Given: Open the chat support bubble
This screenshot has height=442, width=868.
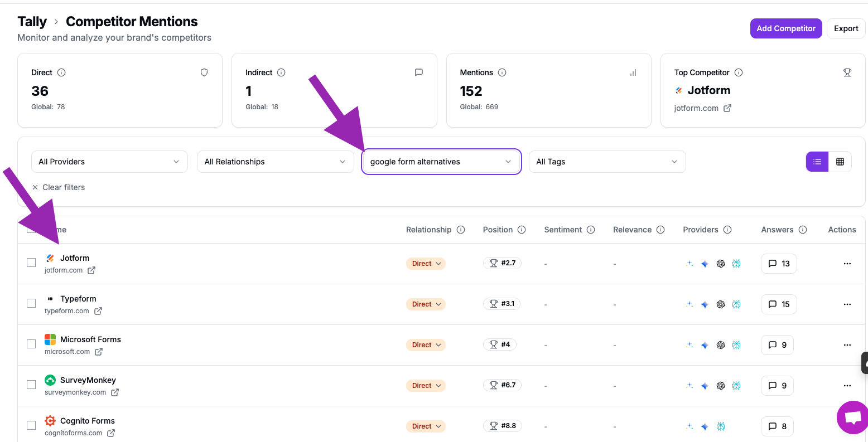Looking at the screenshot, I should pos(853,417).
